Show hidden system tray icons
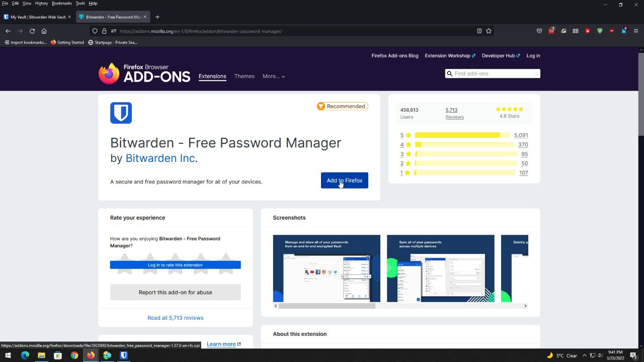This screenshot has width=644, height=362. [x=584, y=355]
